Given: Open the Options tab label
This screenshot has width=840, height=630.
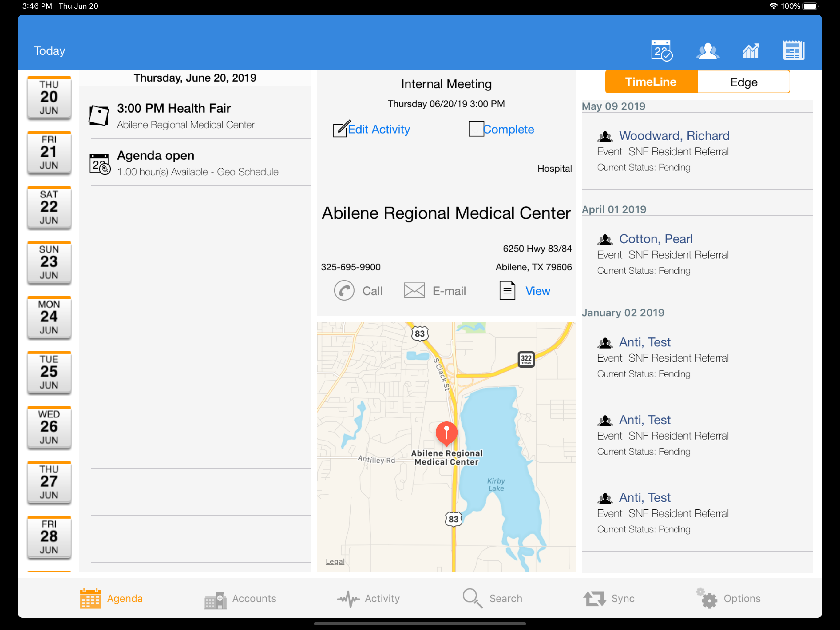Looking at the screenshot, I should click(x=742, y=598).
